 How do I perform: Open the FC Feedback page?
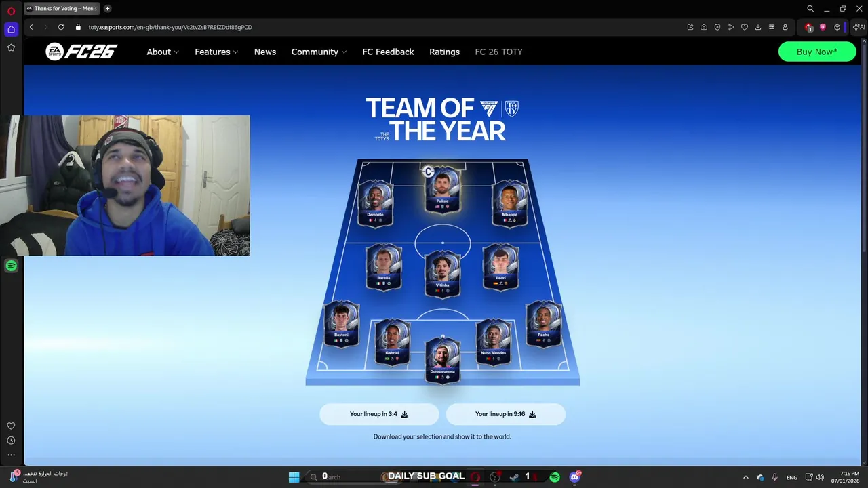click(x=388, y=52)
